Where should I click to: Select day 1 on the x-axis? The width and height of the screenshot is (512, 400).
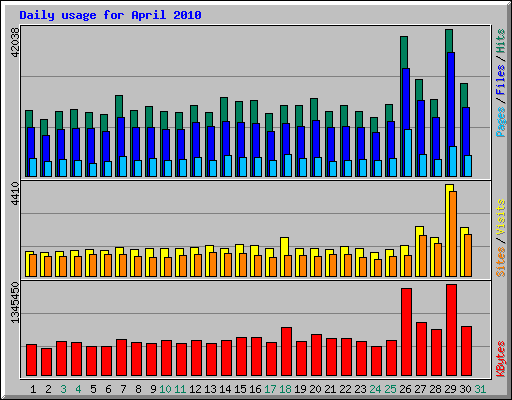click(33, 389)
